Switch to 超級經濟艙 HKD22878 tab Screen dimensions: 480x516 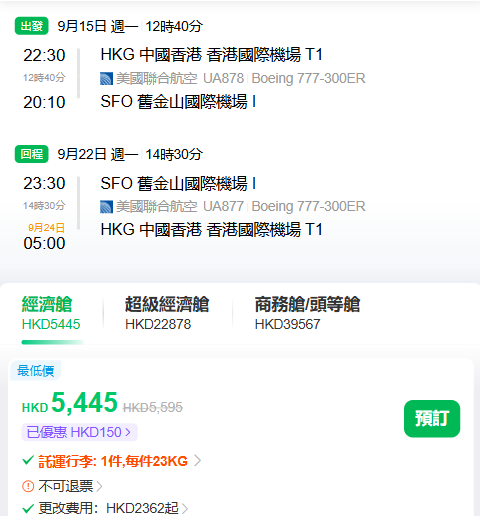click(167, 313)
